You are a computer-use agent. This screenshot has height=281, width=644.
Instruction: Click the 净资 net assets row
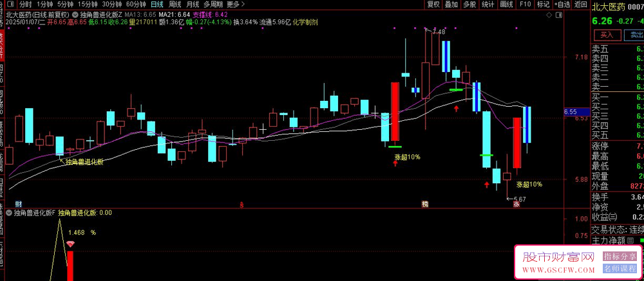point(618,207)
